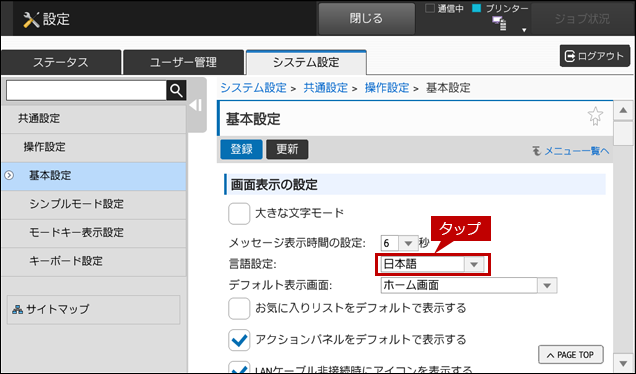Click the PAGE TOP button

click(x=571, y=355)
